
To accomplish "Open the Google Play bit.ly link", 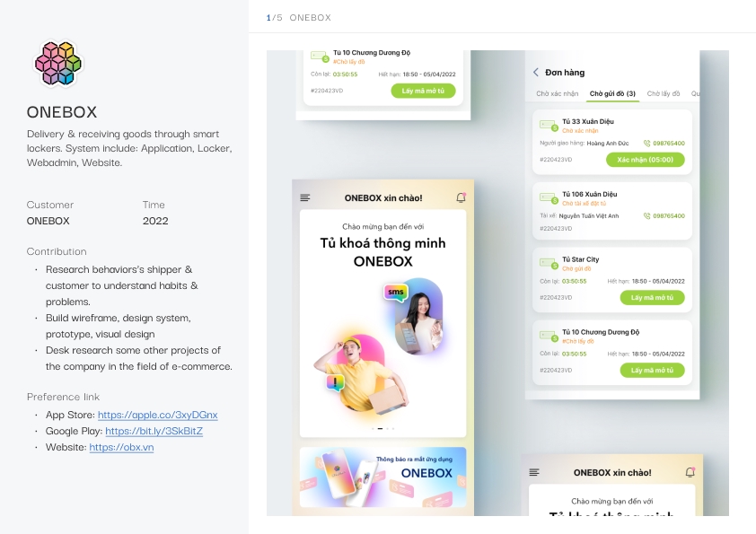I will click(x=154, y=431).
